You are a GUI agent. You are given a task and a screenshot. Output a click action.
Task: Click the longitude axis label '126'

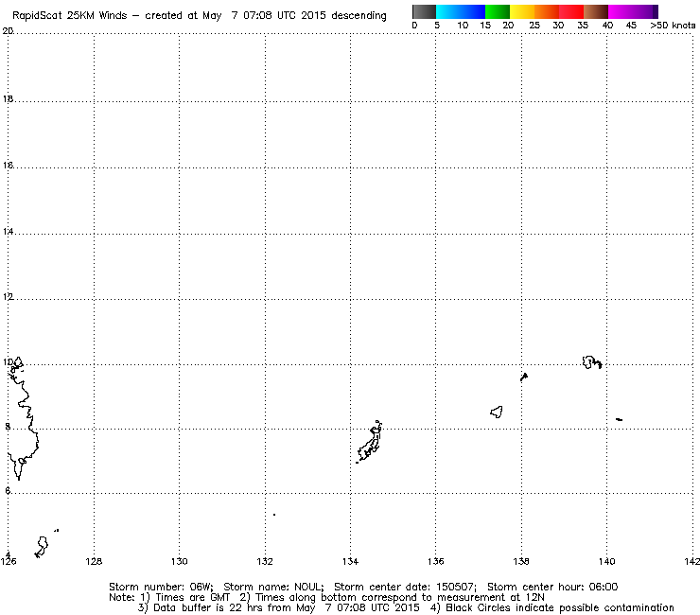8,561
